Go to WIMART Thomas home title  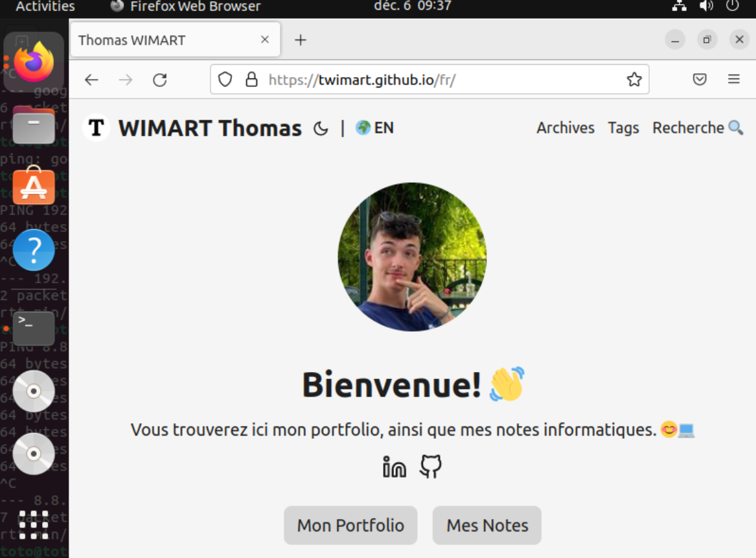click(x=210, y=128)
